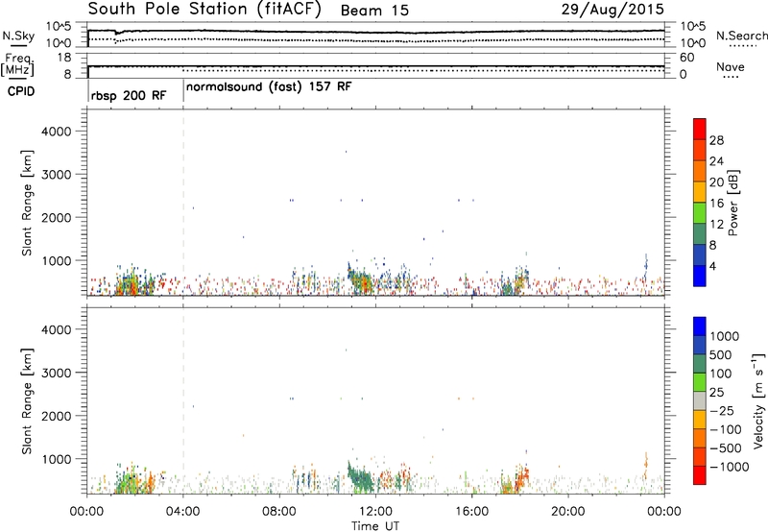Click the 'rbsp 200 RF' CPID text

click(129, 95)
